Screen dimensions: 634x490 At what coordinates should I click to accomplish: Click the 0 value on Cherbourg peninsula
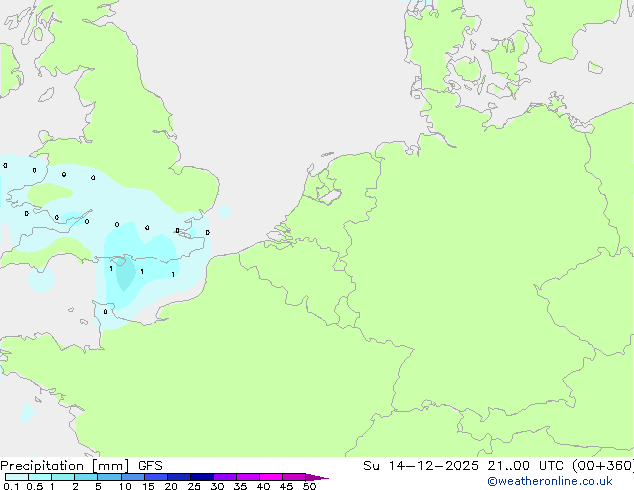[106, 311]
